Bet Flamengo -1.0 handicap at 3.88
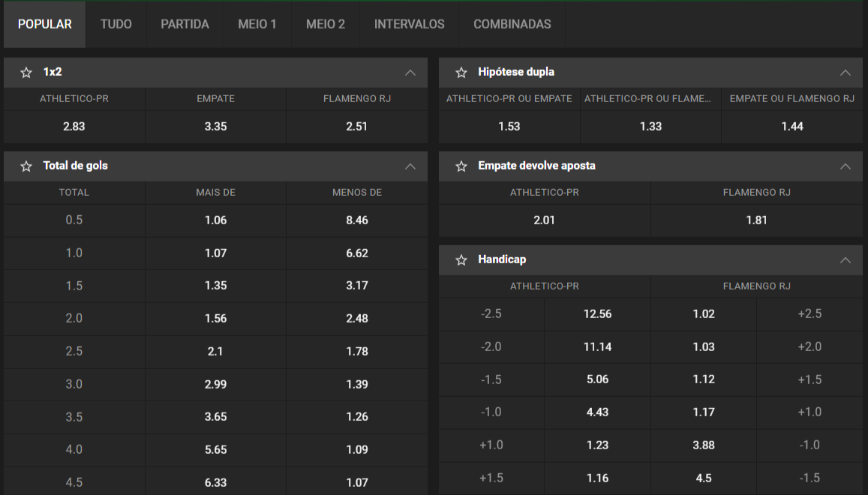 tap(704, 445)
